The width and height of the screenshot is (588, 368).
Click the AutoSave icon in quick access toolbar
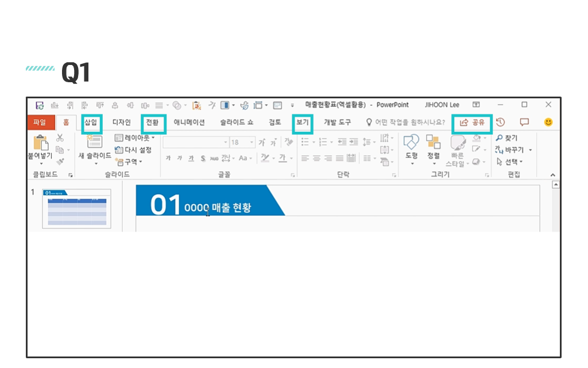[x=40, y=106]
